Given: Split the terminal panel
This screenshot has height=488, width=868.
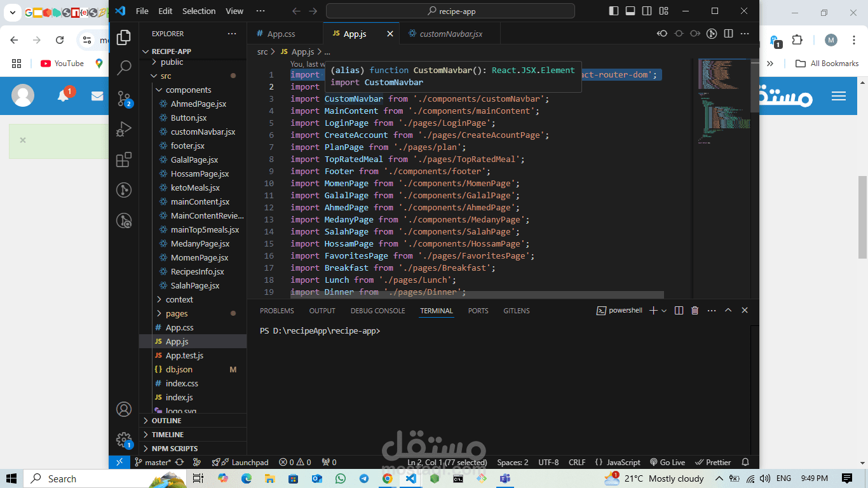Looking at the screenshot, I should [679, 311].
